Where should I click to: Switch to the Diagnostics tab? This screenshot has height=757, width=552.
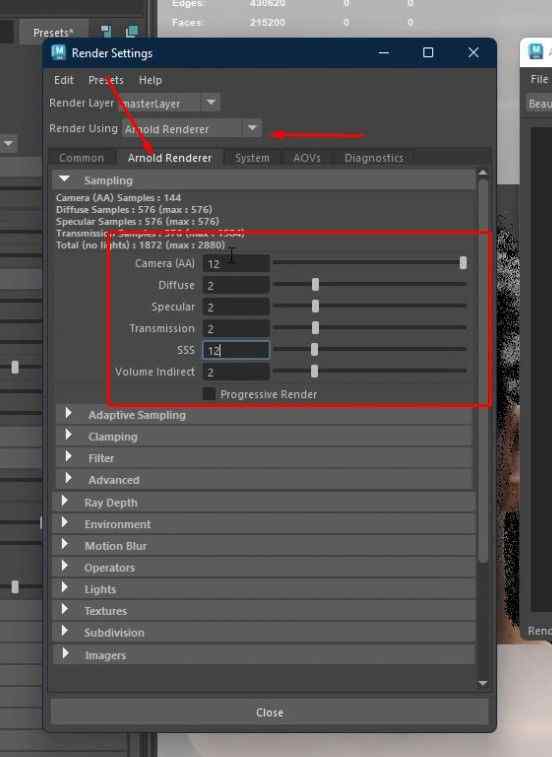coord(374,158)
